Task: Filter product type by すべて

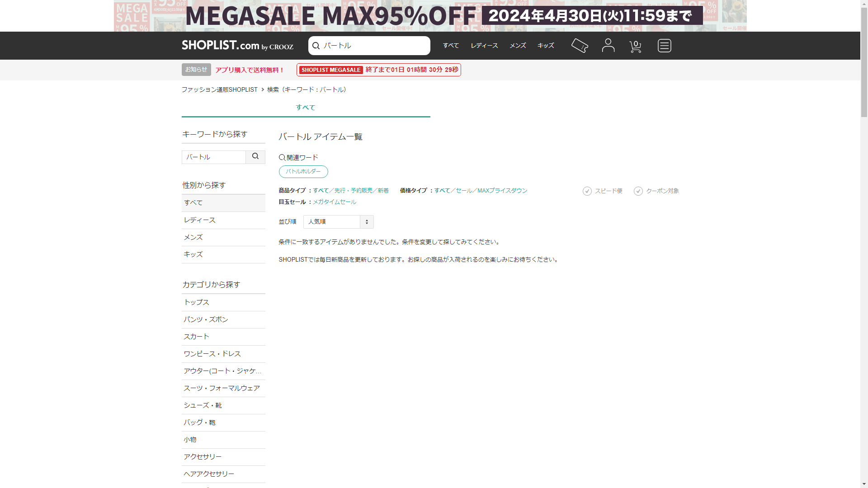Action: [x=321, y=191]
